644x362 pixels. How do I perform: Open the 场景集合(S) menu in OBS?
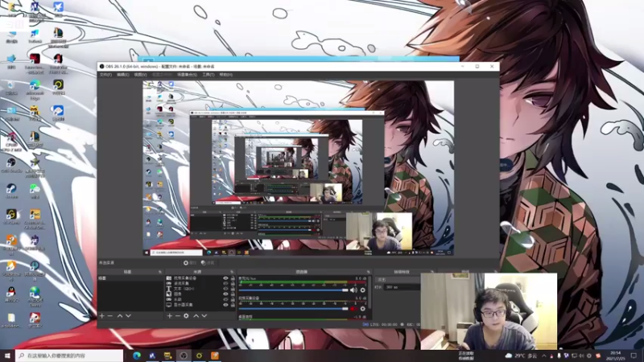tap(187, 75)
